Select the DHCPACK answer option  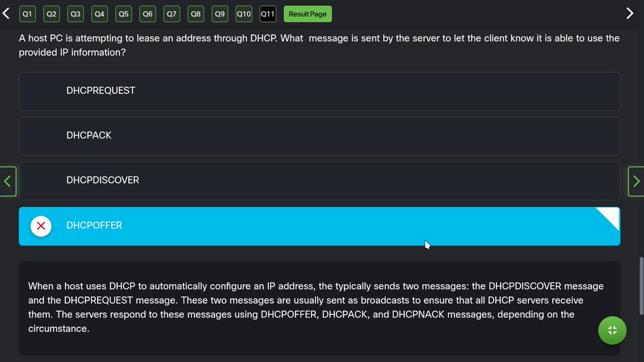click(319, 135)
